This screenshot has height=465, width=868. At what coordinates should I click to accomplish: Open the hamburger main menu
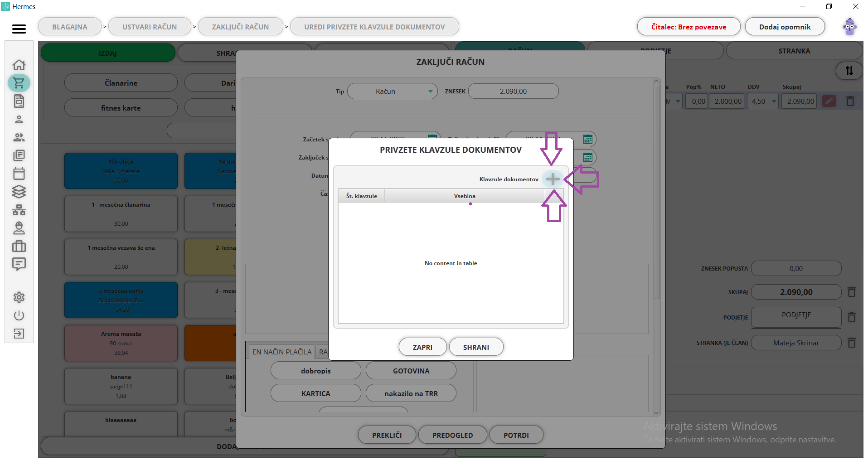tap(19, 29)
